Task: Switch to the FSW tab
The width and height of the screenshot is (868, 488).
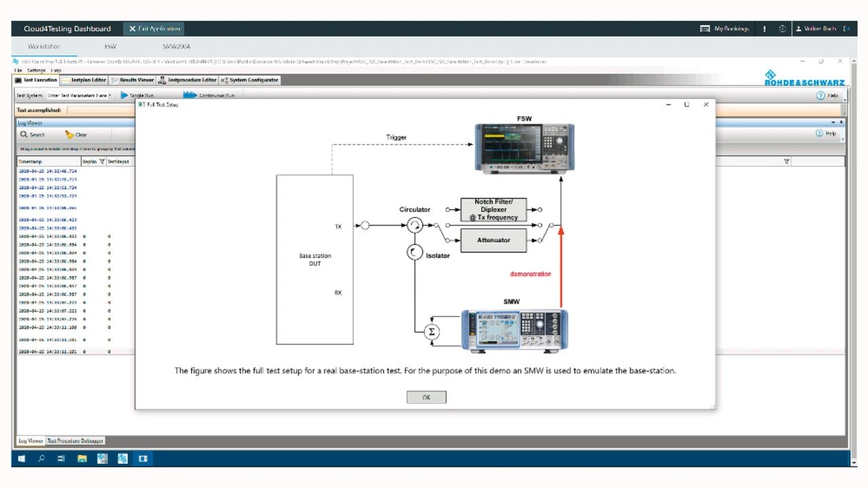Action: tap(111, 47)
